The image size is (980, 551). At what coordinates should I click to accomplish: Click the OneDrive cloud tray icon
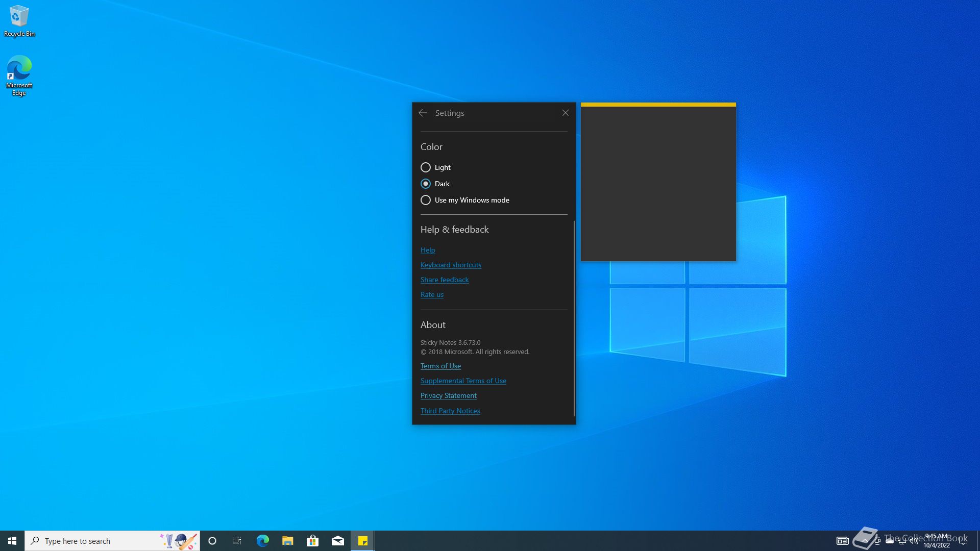890,541
